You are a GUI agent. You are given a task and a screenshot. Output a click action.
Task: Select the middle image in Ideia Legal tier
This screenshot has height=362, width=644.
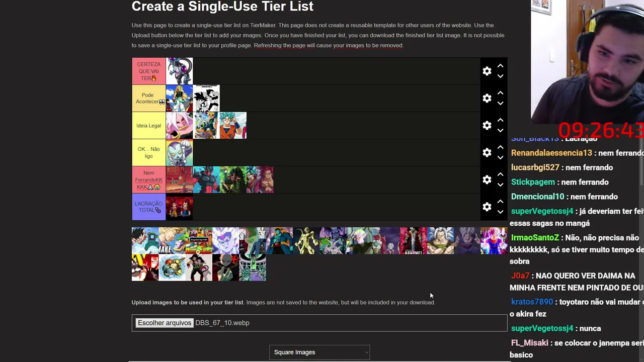(206, 126)
